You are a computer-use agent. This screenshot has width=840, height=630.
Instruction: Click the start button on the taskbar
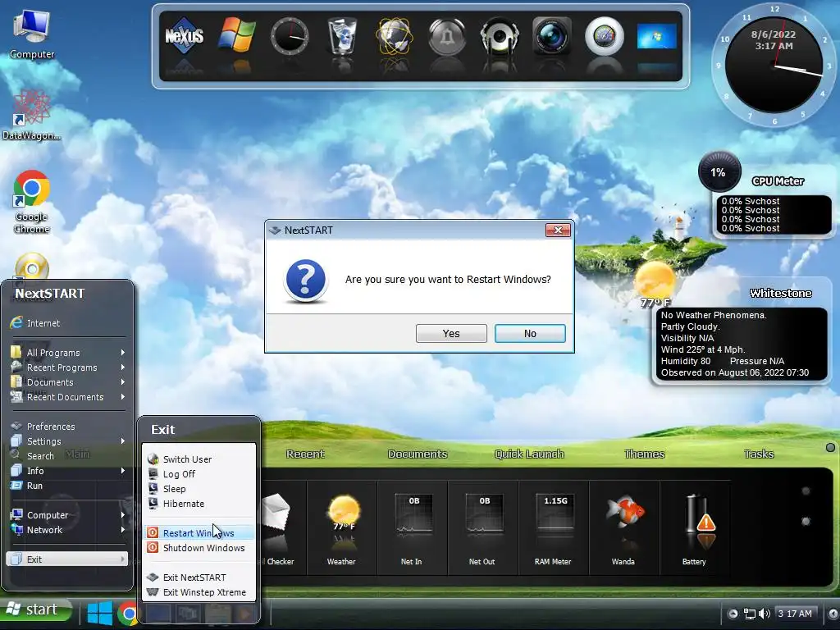(x=35, y=609)
